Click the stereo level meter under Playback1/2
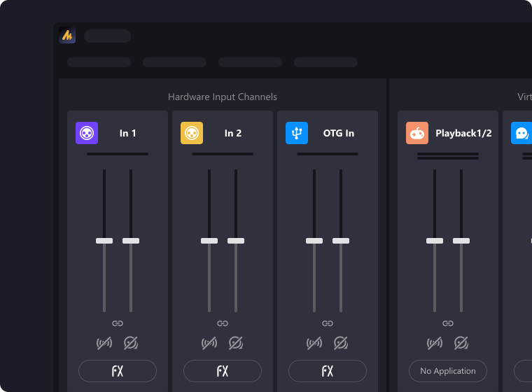 click(x=448, y=156)
